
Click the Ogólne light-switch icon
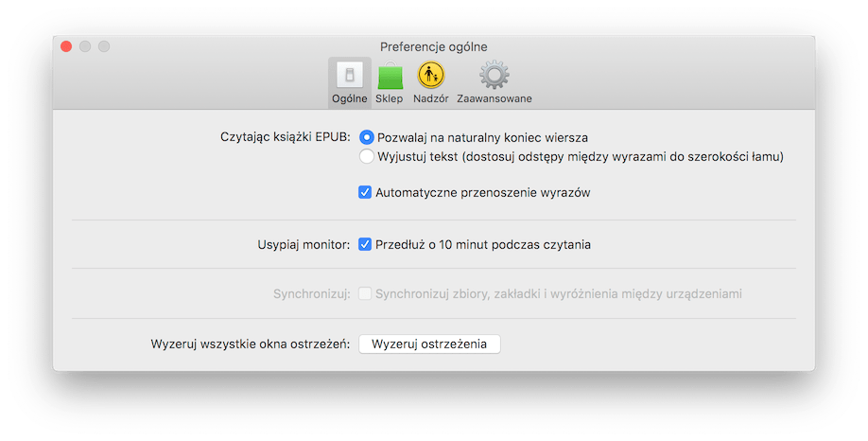pos(349,75)
